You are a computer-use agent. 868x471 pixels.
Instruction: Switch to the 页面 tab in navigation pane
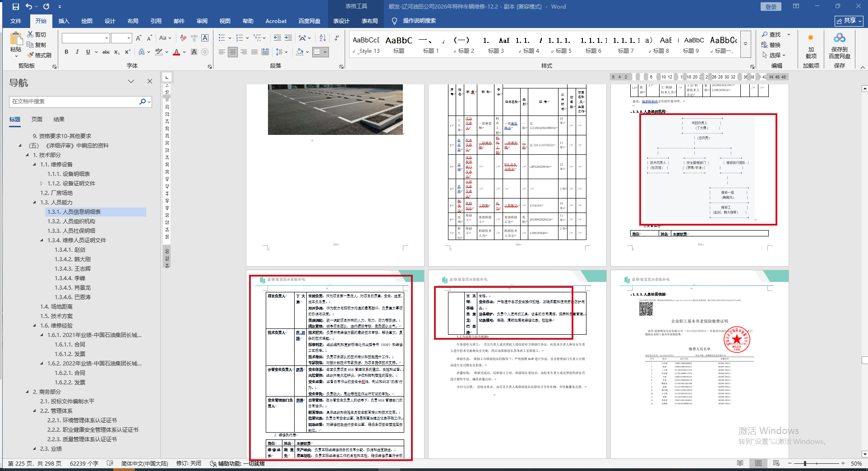coord(37,120)
